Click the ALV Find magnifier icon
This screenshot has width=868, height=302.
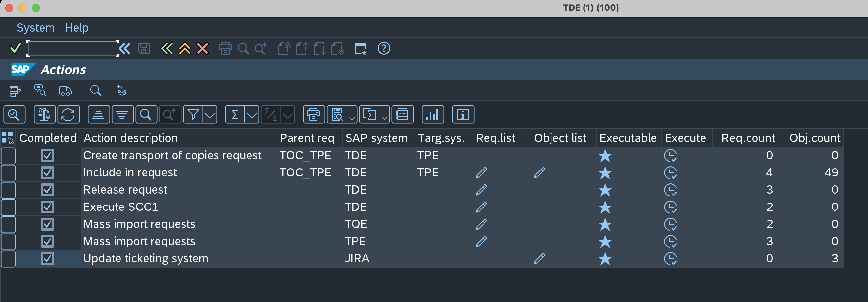coord(146,115)
